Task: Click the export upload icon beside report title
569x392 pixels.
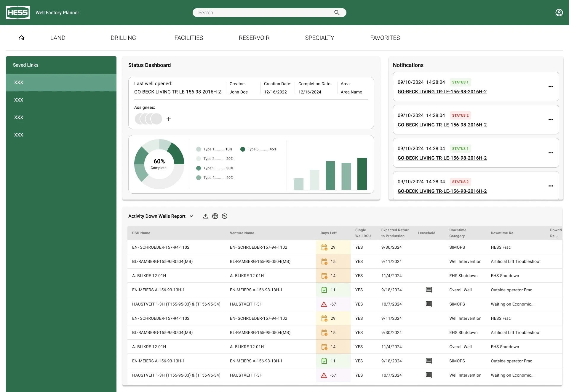Action: click(205, 216)
